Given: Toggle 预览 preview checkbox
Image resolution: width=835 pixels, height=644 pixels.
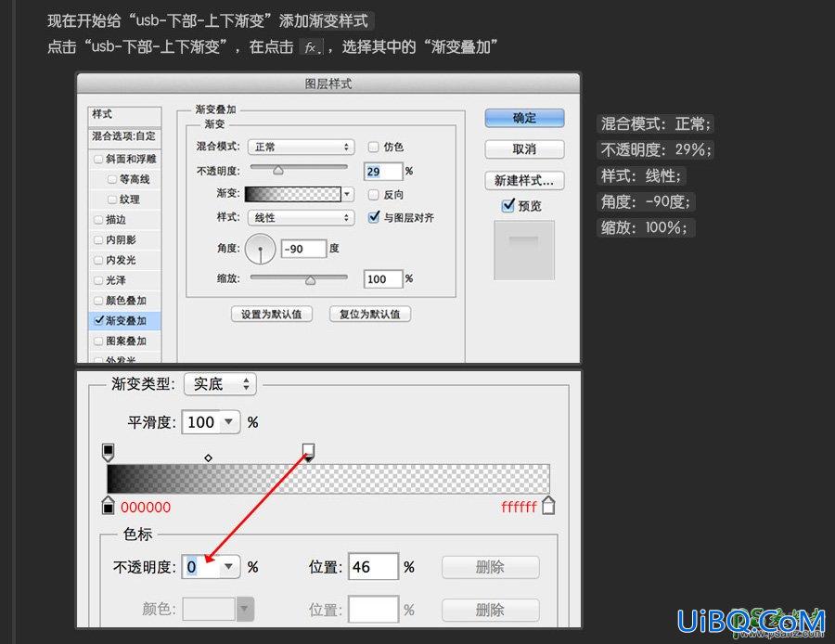Looking at the screenshot, I should coord(508,205).
